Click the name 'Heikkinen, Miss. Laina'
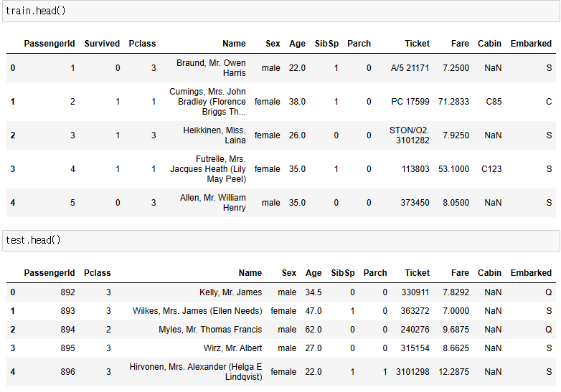 [x=214, y=135]
